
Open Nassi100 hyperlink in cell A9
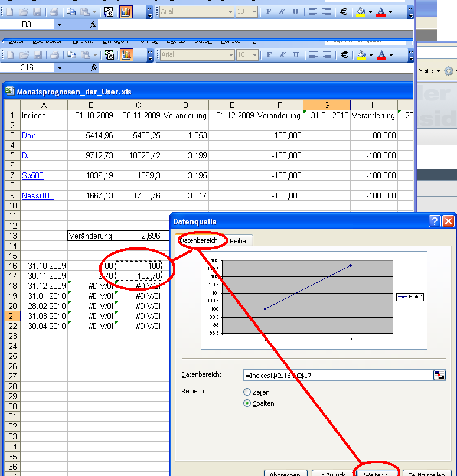pos(38,195)
